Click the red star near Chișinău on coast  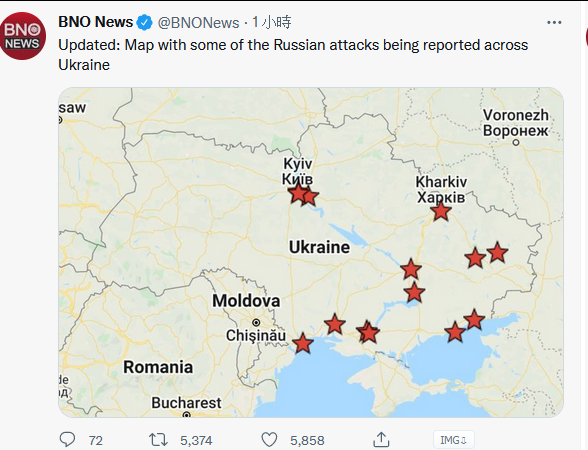tap(302, 343)
